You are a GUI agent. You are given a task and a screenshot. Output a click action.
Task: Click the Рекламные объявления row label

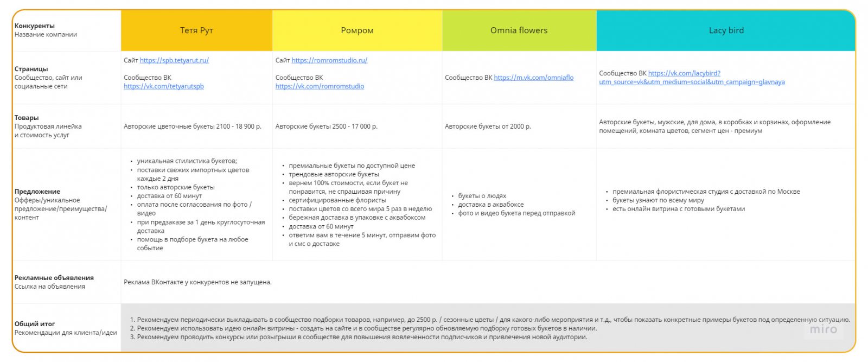(54, 278)
